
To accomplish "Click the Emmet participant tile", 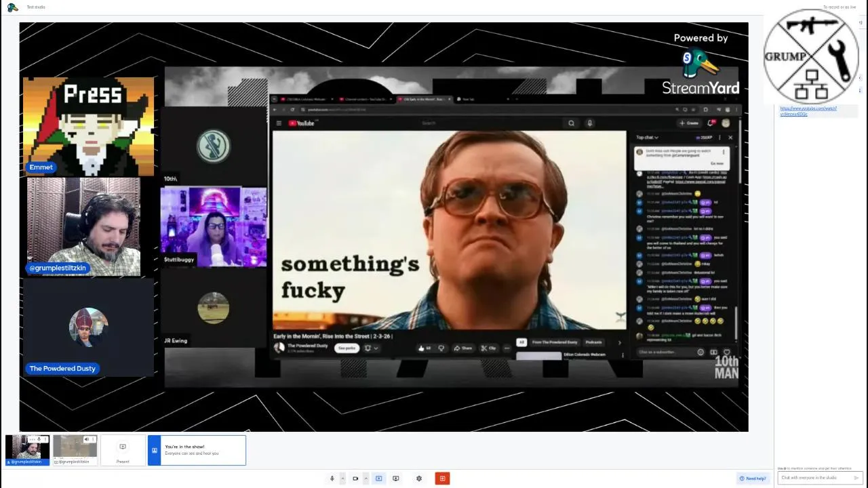I will coord(88,126).
